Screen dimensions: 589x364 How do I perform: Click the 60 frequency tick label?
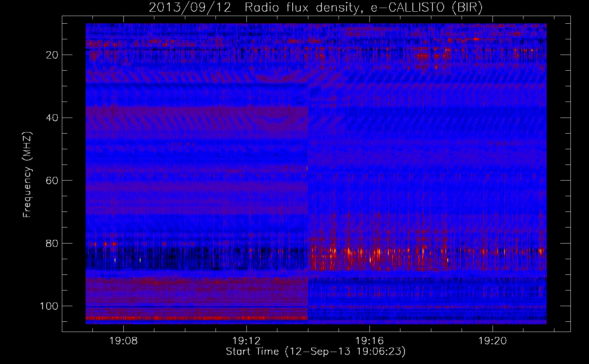click(52, 181)
